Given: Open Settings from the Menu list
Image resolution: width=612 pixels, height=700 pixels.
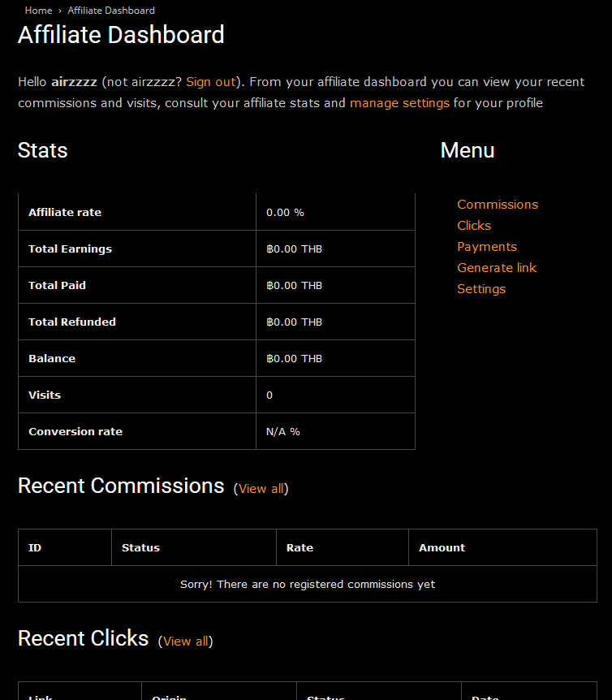Looking at the screenshot, I should pos(481,289).
